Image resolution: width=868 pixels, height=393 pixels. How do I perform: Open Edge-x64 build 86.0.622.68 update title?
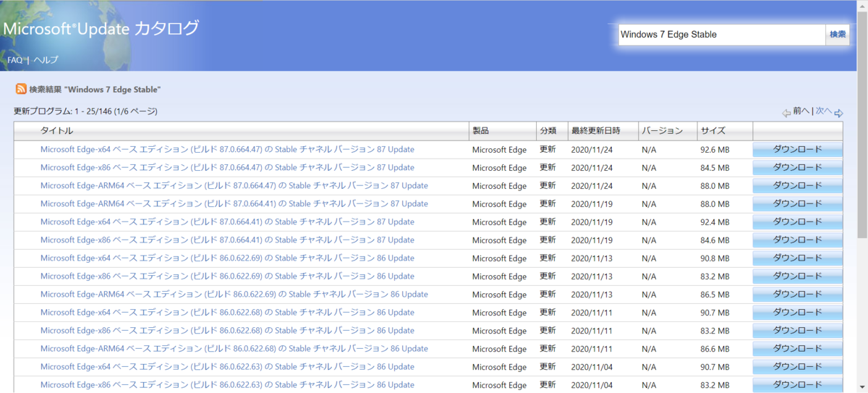pyautogui.click(x=227, y=313)
